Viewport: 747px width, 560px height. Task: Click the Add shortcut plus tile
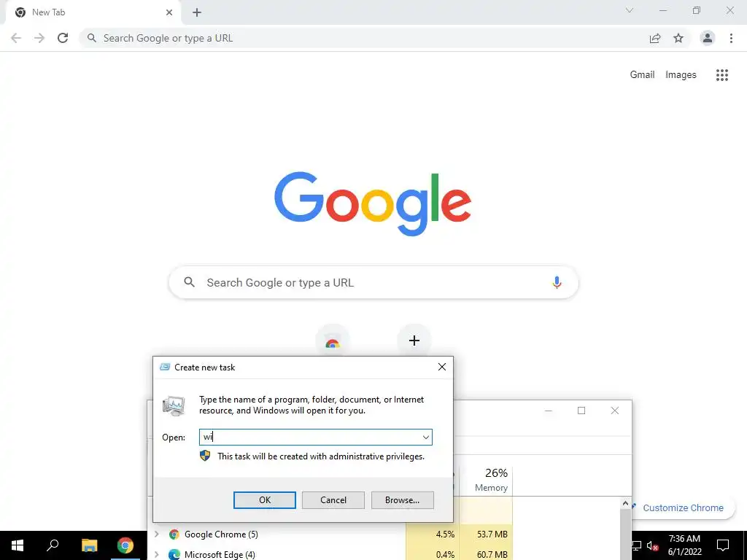414,341
